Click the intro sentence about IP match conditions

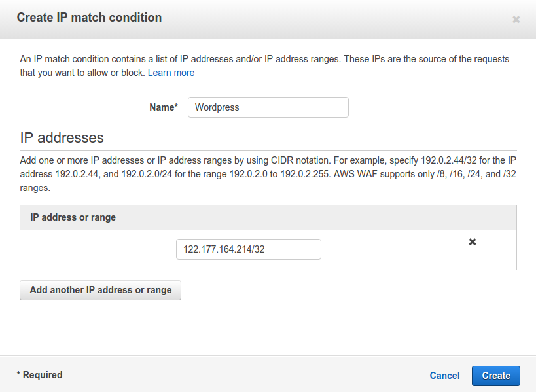(264, 65)
